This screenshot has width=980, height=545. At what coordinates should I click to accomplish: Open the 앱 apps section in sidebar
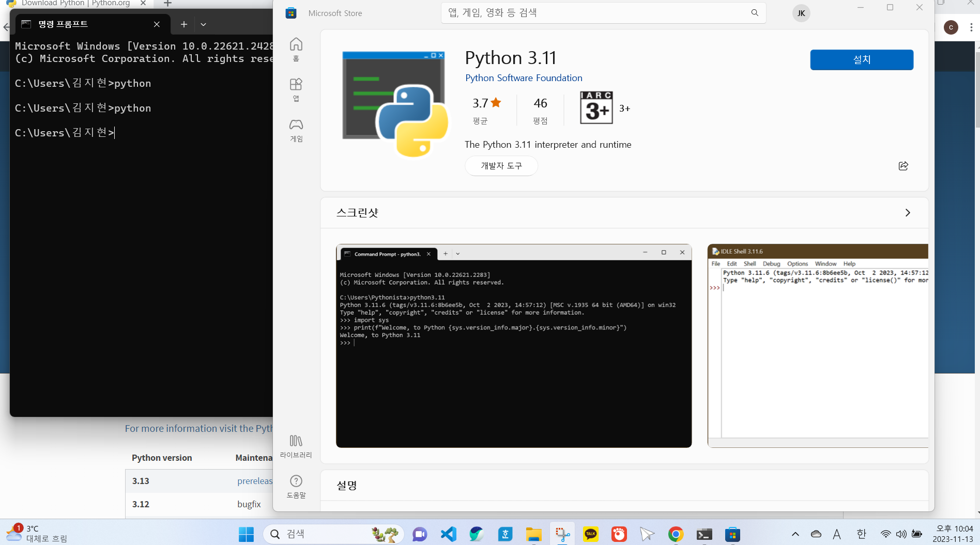point(296,90)
